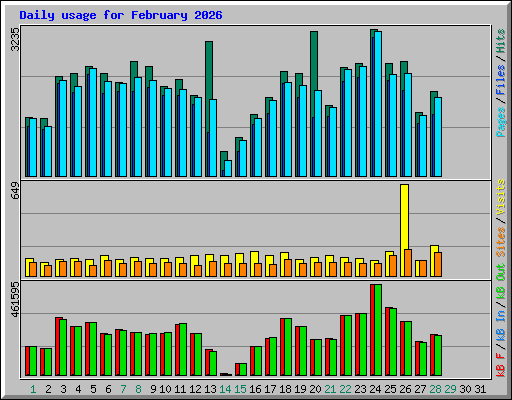Click the orange sites bar for day 28
Image resolution: width=512 pixels, height=400 pixels.
click(438, 264)
